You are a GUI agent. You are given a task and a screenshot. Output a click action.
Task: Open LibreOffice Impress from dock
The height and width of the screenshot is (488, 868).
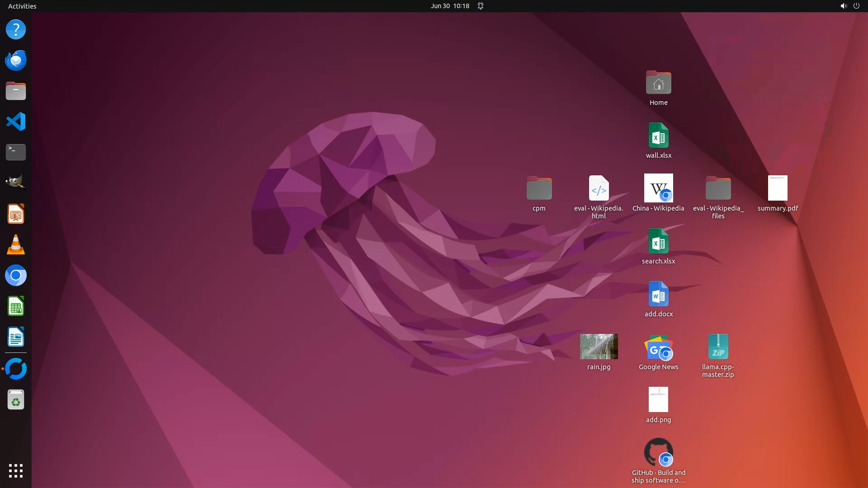coord(16,214)
